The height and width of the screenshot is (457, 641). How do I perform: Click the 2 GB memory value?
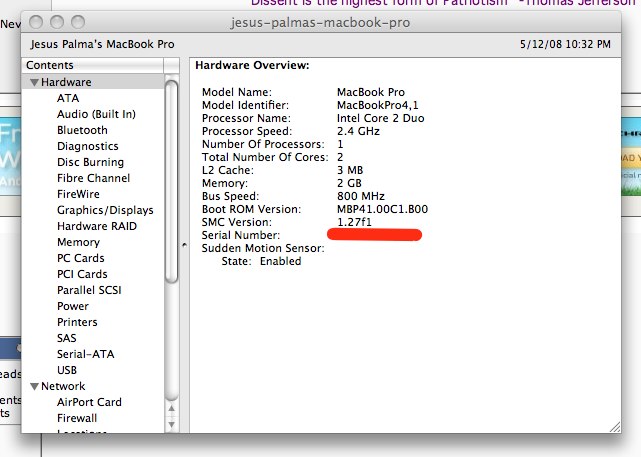coord(349,183)
